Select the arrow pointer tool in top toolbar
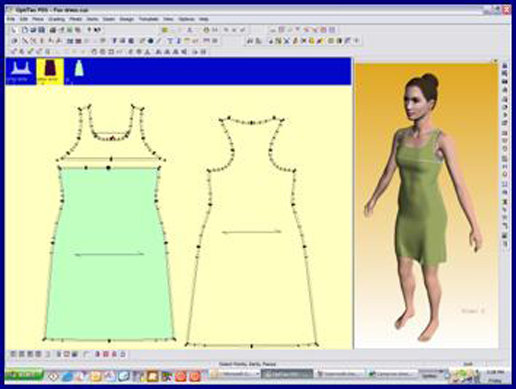The image size is (516, 389). (14, 30)
